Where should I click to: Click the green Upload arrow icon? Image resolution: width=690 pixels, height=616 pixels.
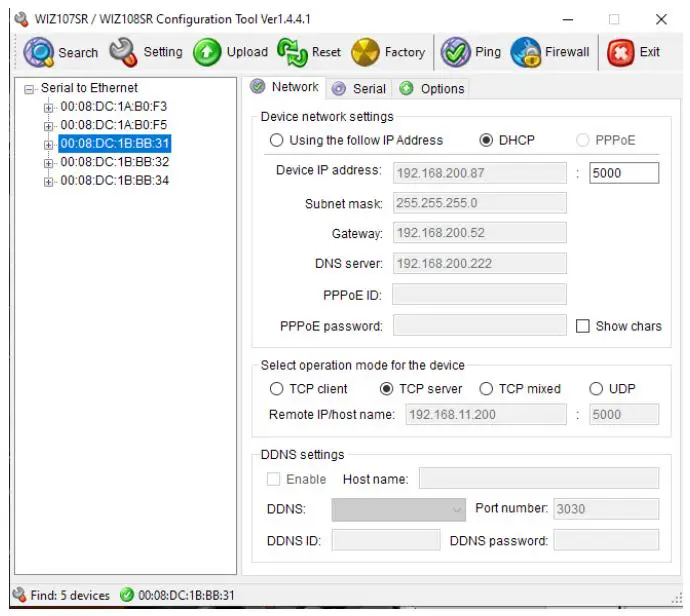point(207,52)
